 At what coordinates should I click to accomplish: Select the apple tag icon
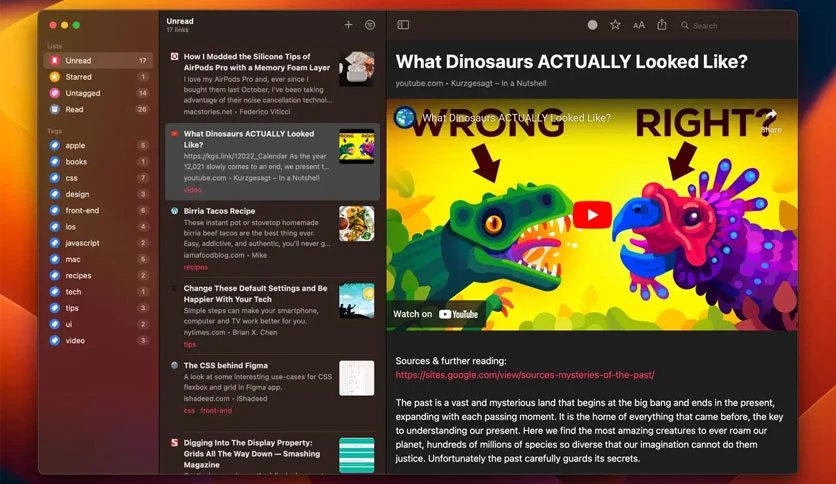pos(54,145)
